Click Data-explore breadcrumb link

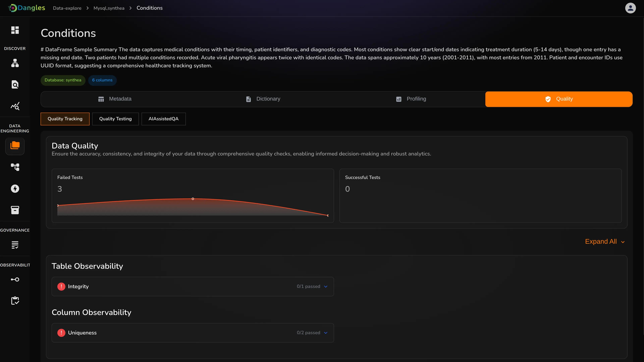pos(67,8)
